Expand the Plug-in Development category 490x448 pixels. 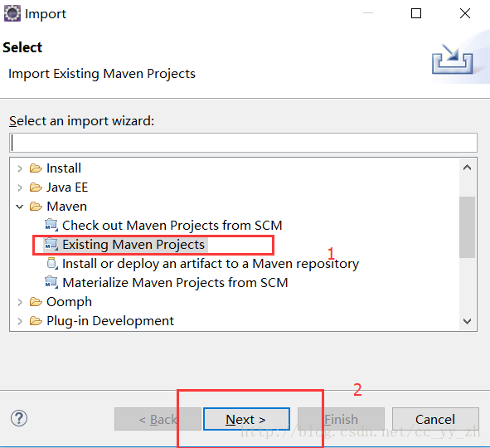tap(20, 321)
